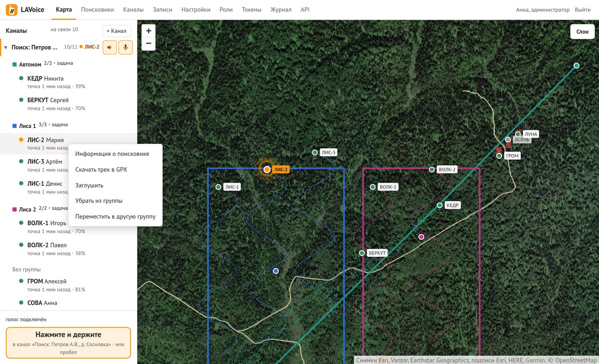Toggle the microphone button for the channel
Viewport: 599px width, 364px height.
click(x=126, y=47)
